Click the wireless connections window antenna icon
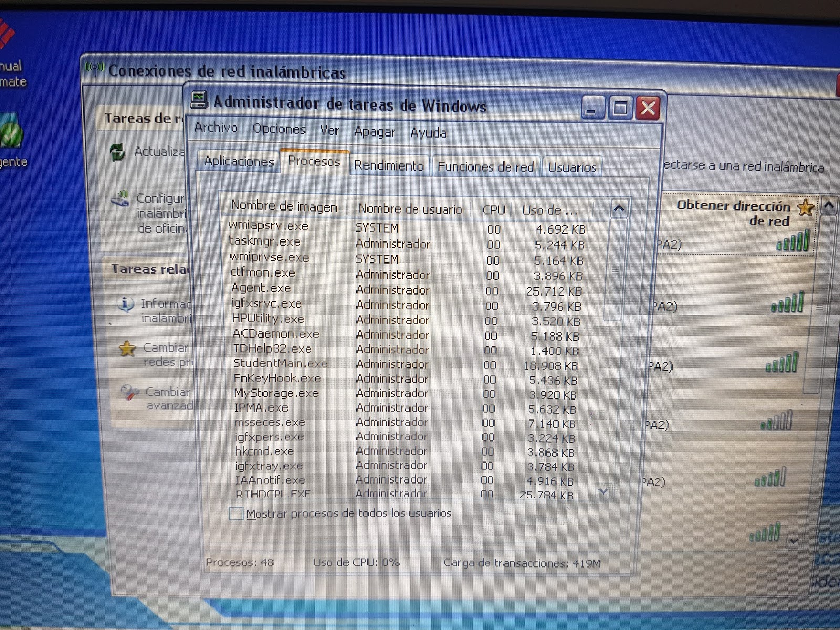 [94, 68]
